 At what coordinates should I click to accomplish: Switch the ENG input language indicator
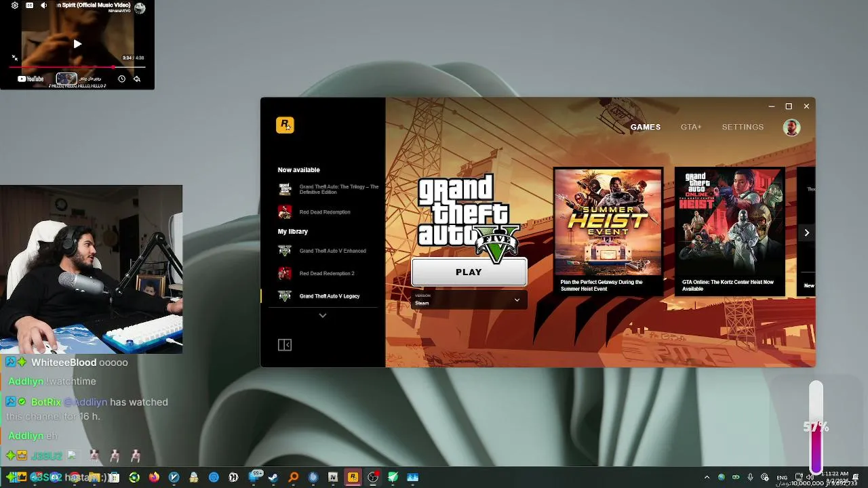pos(782,477)
